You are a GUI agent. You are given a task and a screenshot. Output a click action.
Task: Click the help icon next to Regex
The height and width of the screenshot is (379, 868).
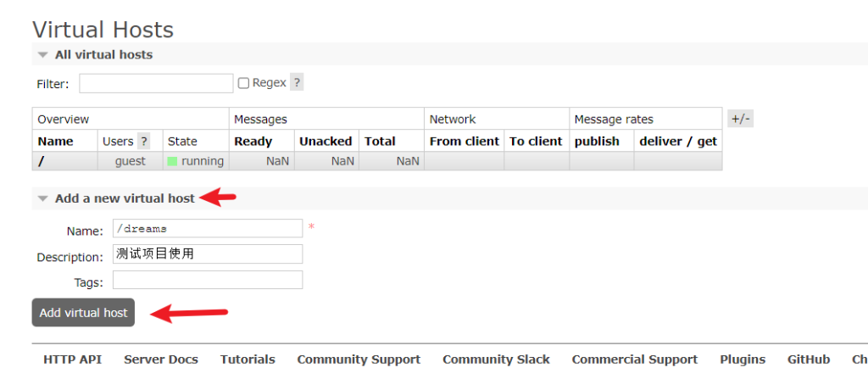(297, 82)
